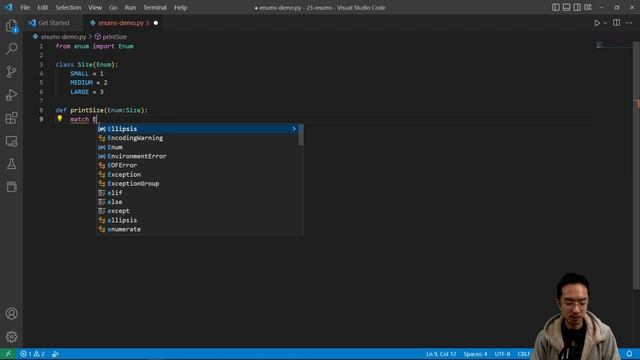Open the Remote Explorer view
This screenshot has width=640, height=360.
point(11,141)
